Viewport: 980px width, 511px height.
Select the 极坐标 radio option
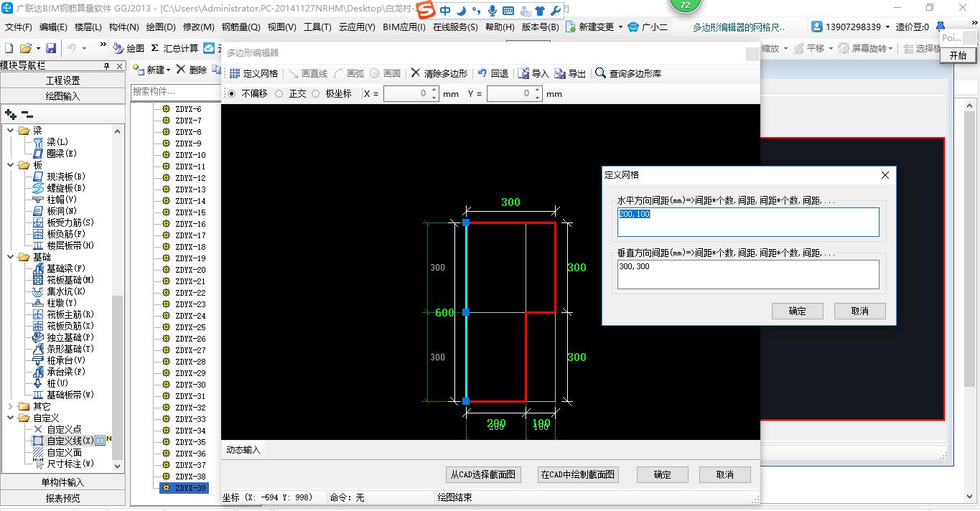[x=315, y=93]
